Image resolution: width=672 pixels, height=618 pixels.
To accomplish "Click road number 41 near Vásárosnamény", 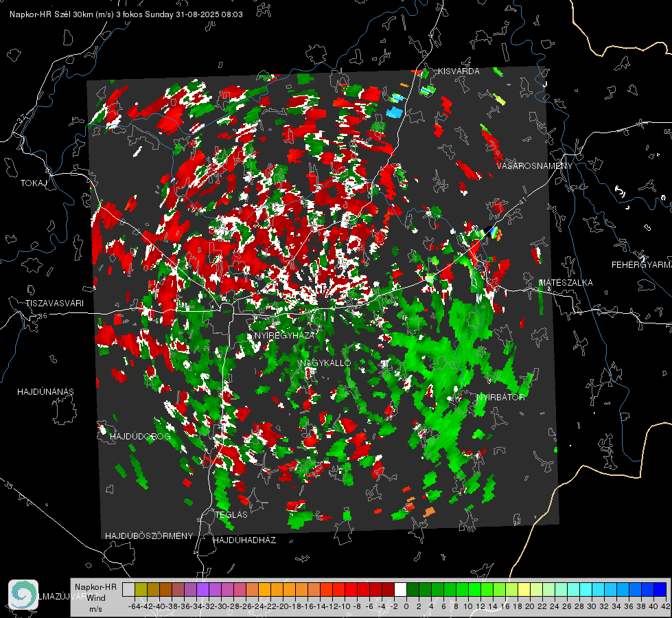I will coord(522,201).
